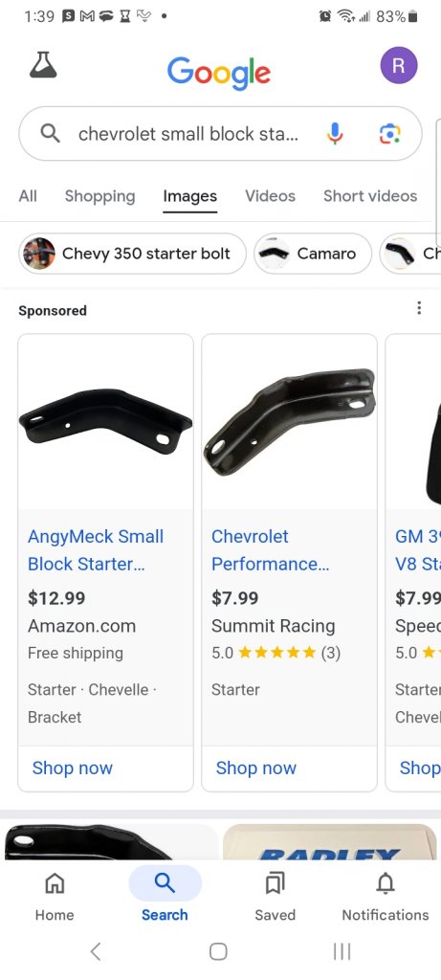
Task: Open sponsored section three-dot menu
Action: pos(419,307)
